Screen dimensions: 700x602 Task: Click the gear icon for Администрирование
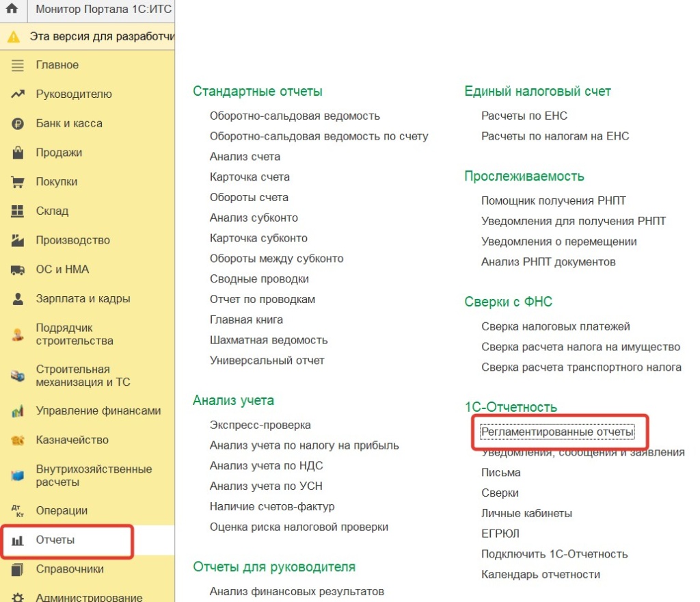pyautogui.click(x=18, y=597)
